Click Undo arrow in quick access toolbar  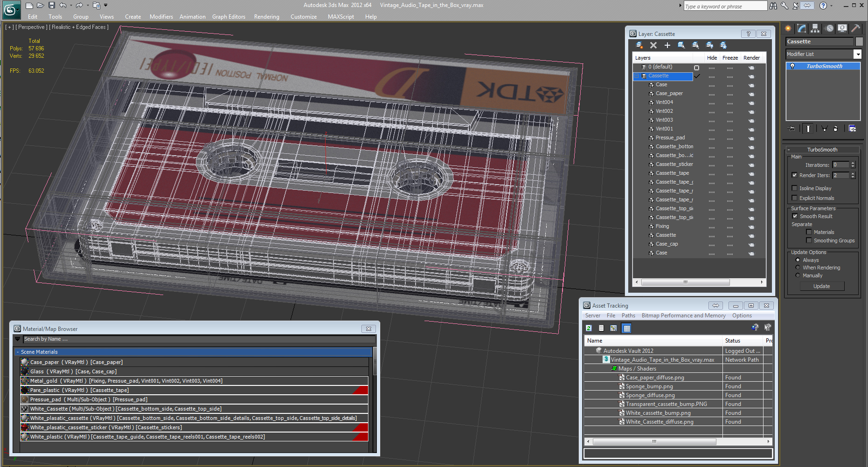(62, 5)
